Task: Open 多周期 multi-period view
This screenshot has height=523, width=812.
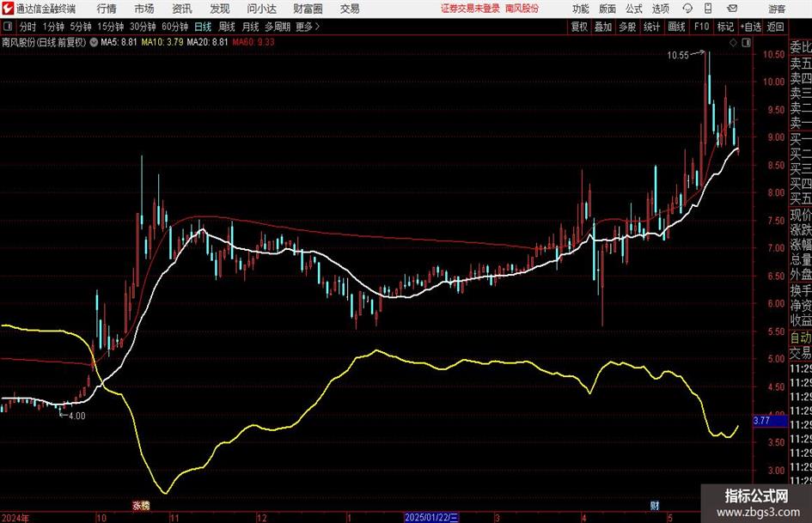Action: 278,27
